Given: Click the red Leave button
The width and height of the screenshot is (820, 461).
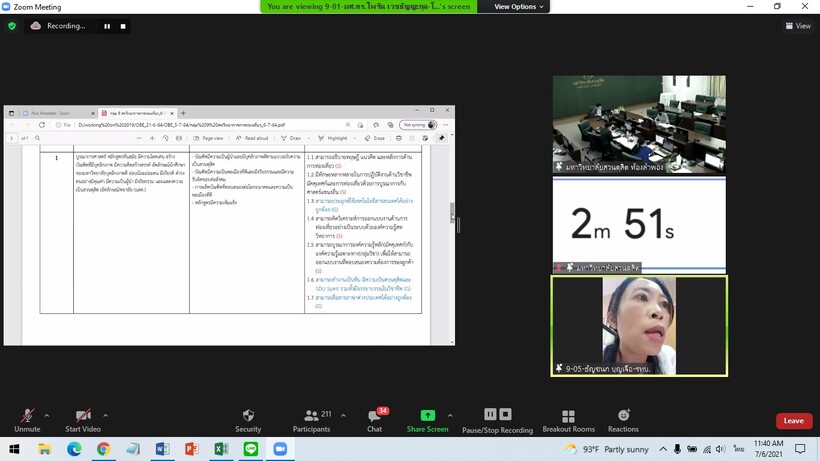Looking at the screenshot, I should [793, 420].
